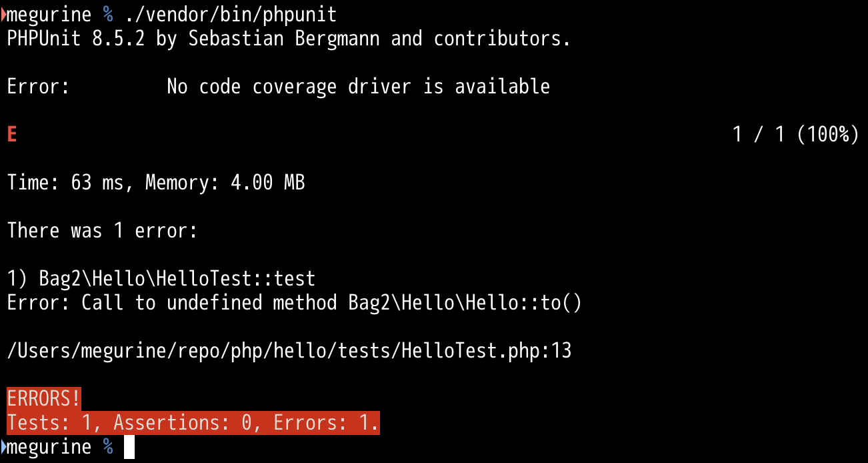Viewport: 868px width, 463px height.
Task: Select the Tests, Assertions, Errors summary line
Action: click(x=193, y=422)
